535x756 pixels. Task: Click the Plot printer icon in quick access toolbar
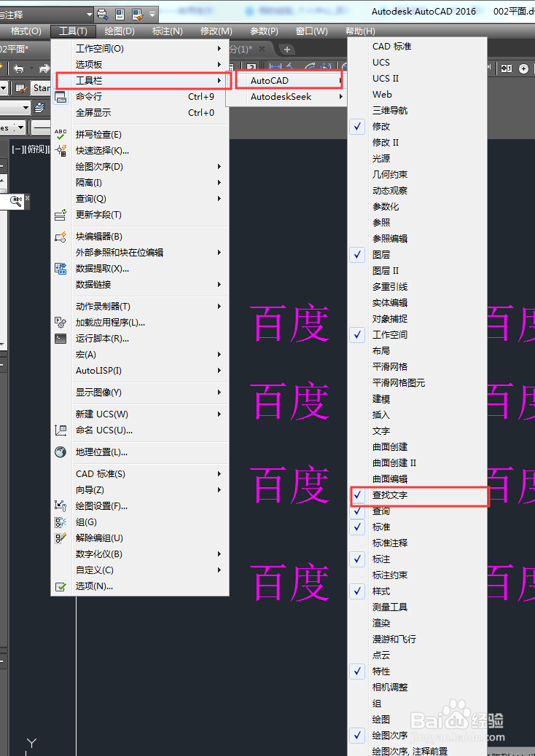[103, 14]
